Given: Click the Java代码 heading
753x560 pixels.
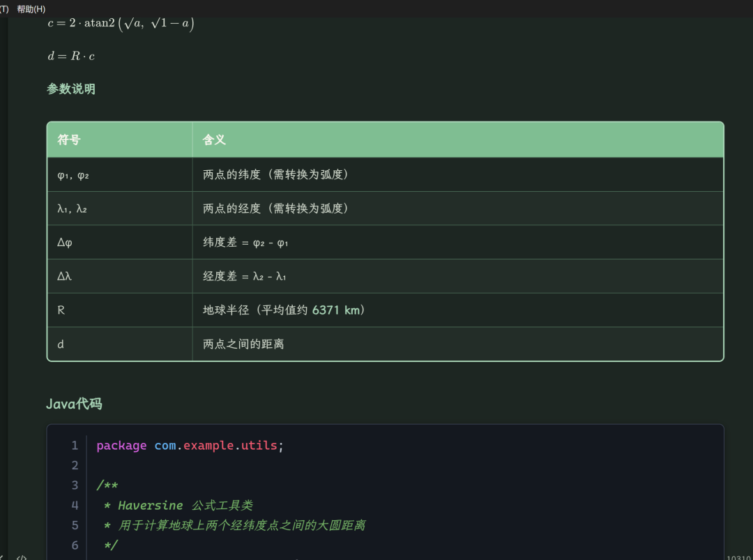Looking at the screenshot, I should coord(74,404).
